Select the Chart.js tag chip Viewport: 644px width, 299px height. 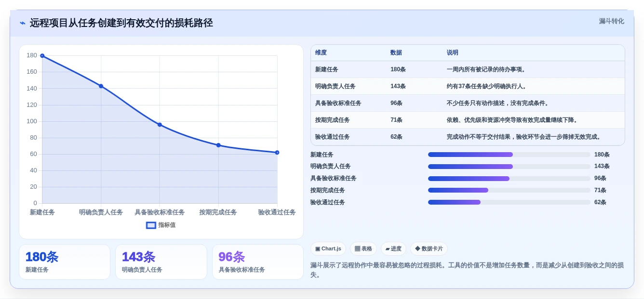(x=328, y=248)
